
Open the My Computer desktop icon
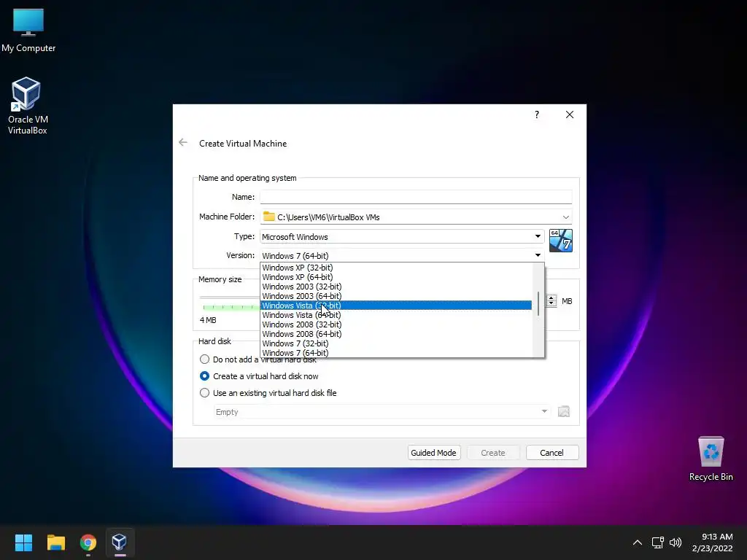(x=28, y=30)
